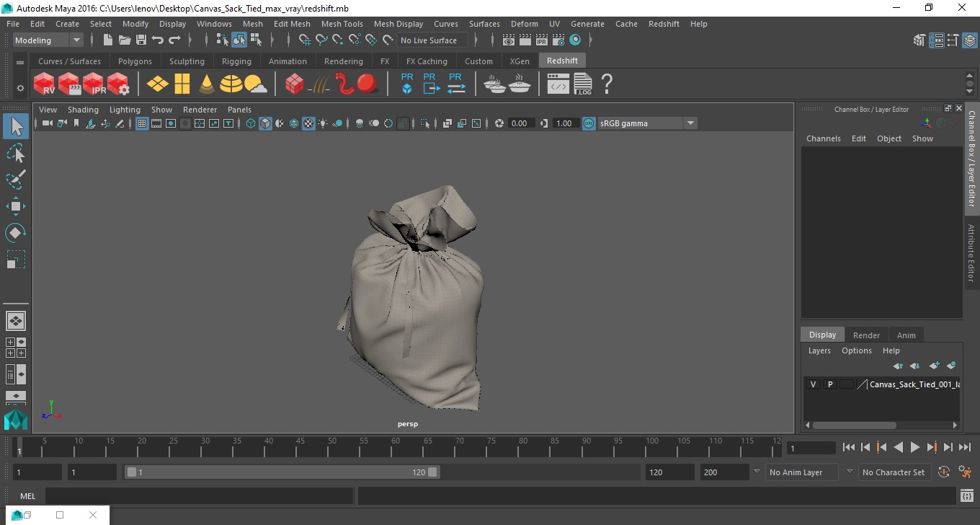Open the Redshift menu in menu bar
The height and width of the screenshot is (525, 980).
[664, 24]
